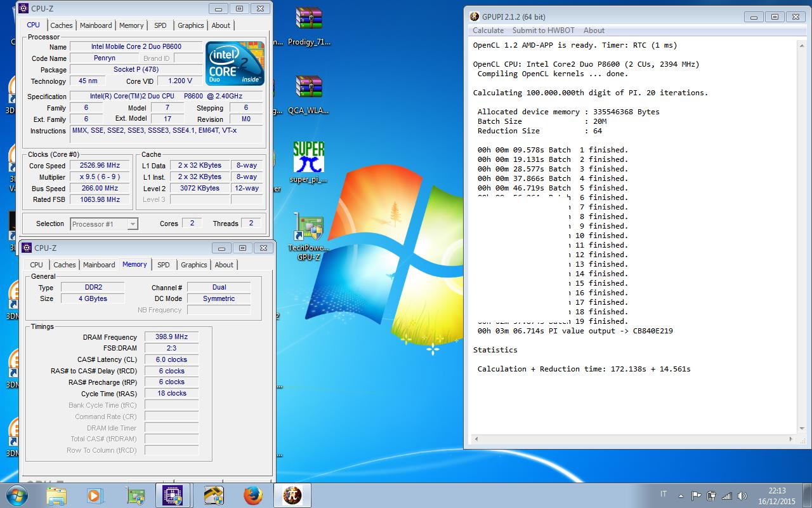Select SPD tab in lower CPU-Z window
This screenshot has width=812, height=508.
[x=164, y=265]
